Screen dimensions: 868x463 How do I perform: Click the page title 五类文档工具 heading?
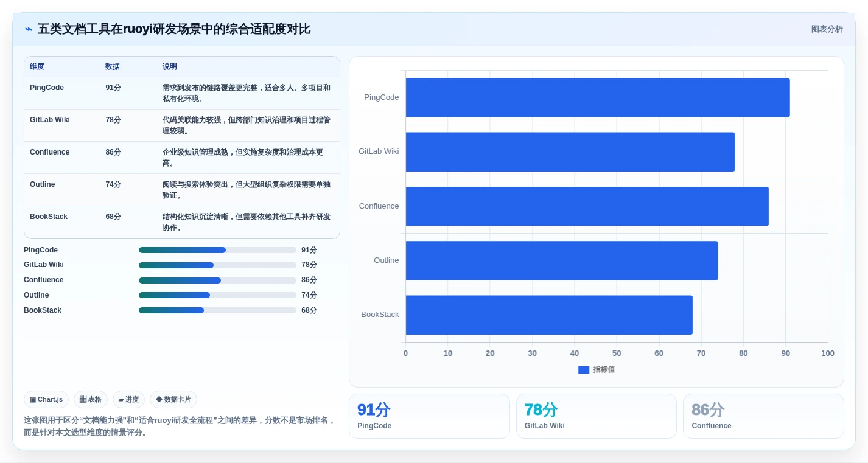pyautogui.click(x=174, y=29)
